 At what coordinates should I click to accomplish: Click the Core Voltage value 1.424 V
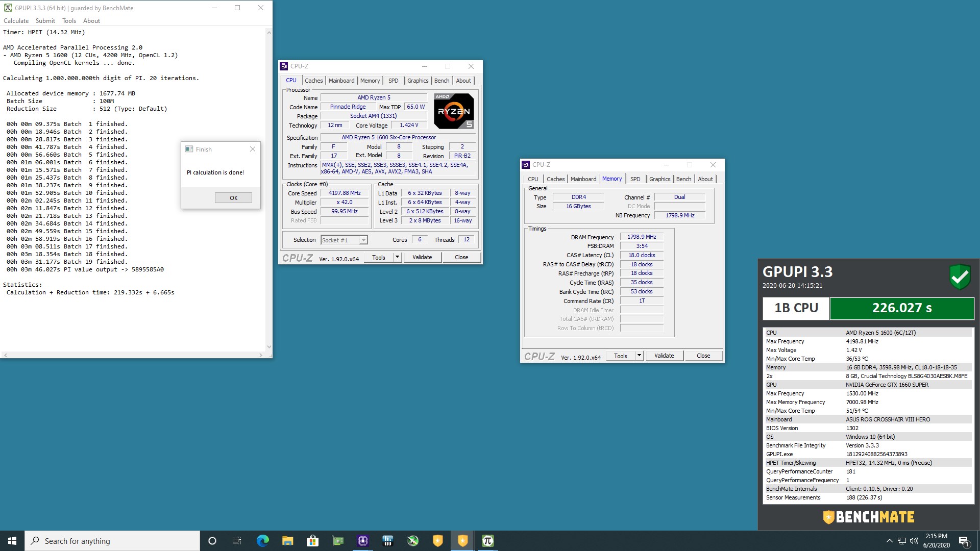coord(409,126)
